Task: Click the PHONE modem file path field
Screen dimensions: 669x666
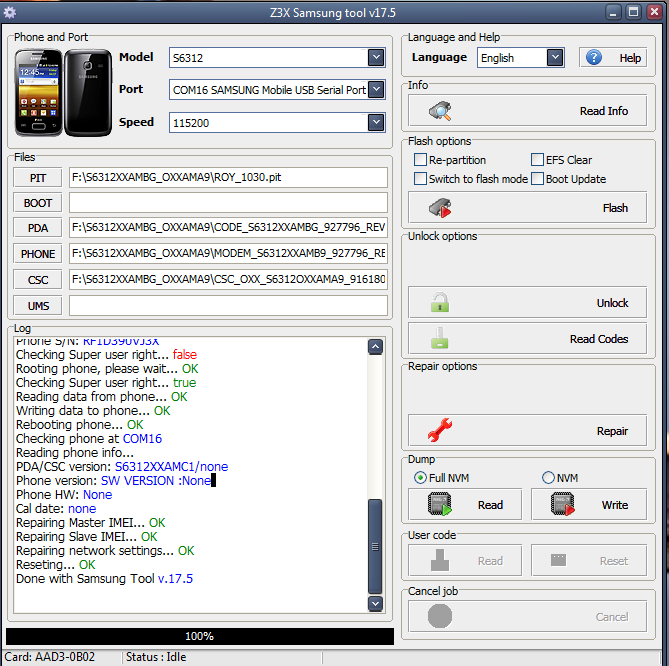Action: pyautogui.click(x=228, y=253)
